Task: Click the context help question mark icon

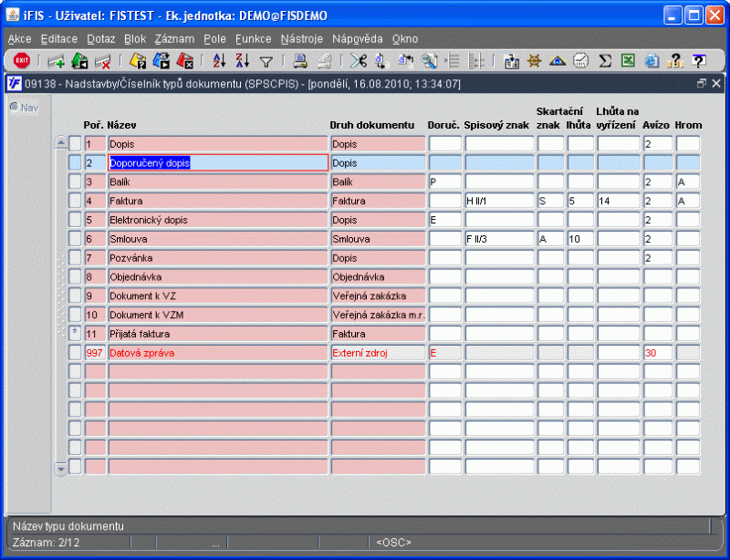Action: [x=698, y=60]
